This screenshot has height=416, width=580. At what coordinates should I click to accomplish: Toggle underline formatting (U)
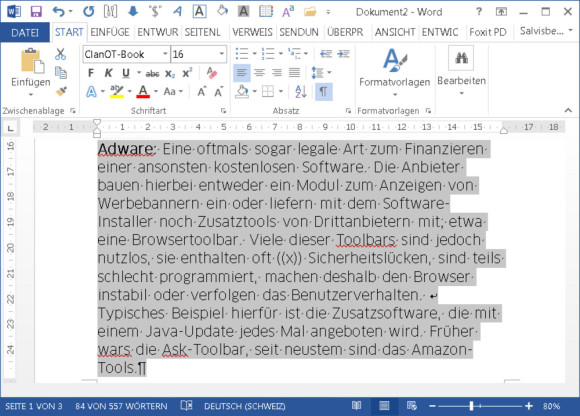(x=126, y=73)
